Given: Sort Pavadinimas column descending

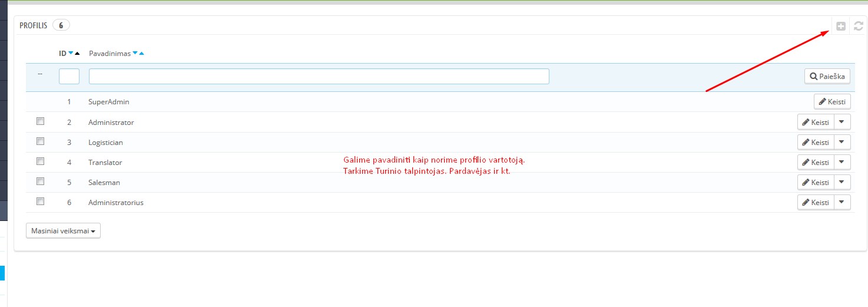Looking at the screenshot, I should (x=135, y=53).
